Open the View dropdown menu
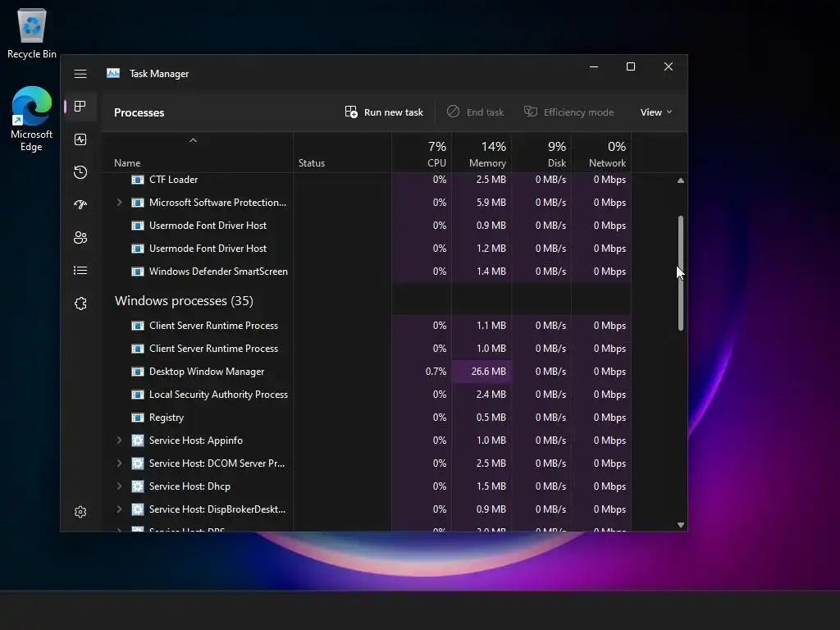This screenshot has height=630, width=840. 655,112
